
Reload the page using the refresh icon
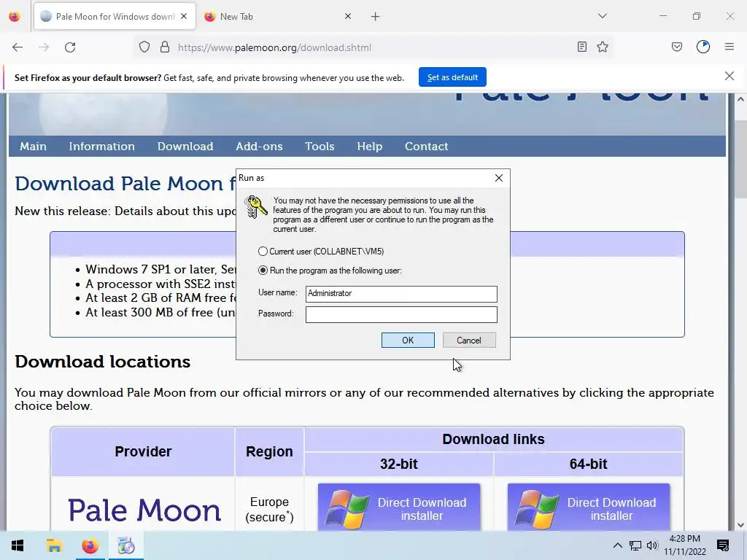coord(70,47)
